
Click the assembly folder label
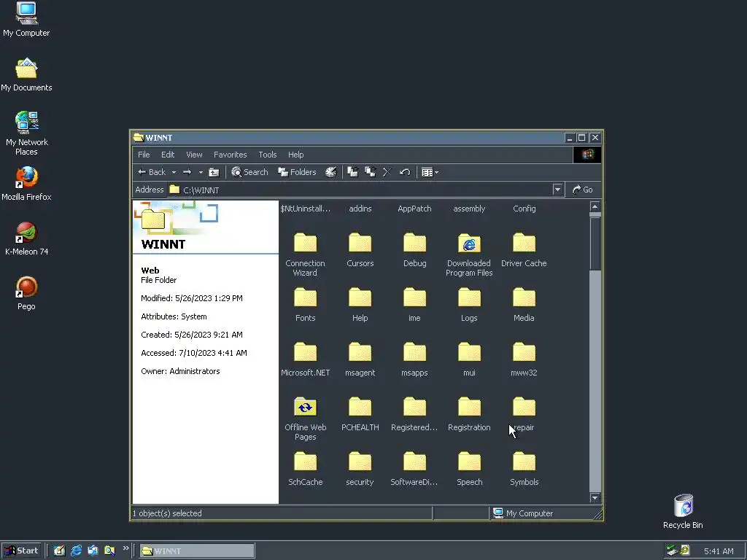(469, 209)
